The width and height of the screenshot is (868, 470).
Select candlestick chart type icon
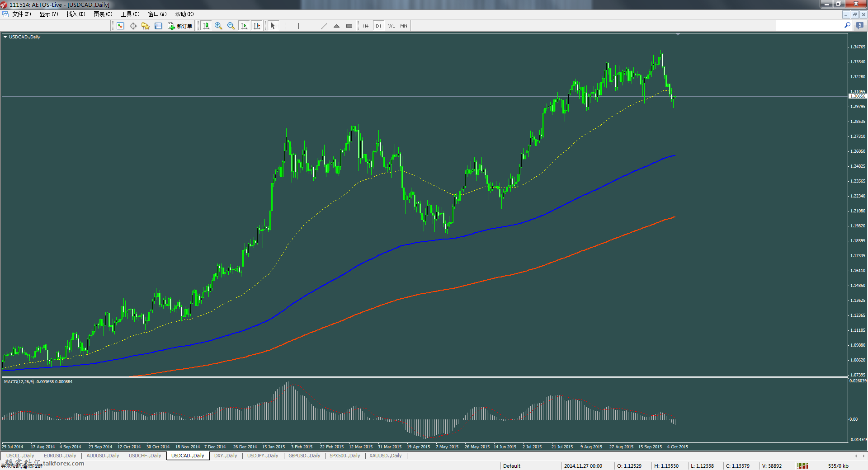click(x=206, y=26)
